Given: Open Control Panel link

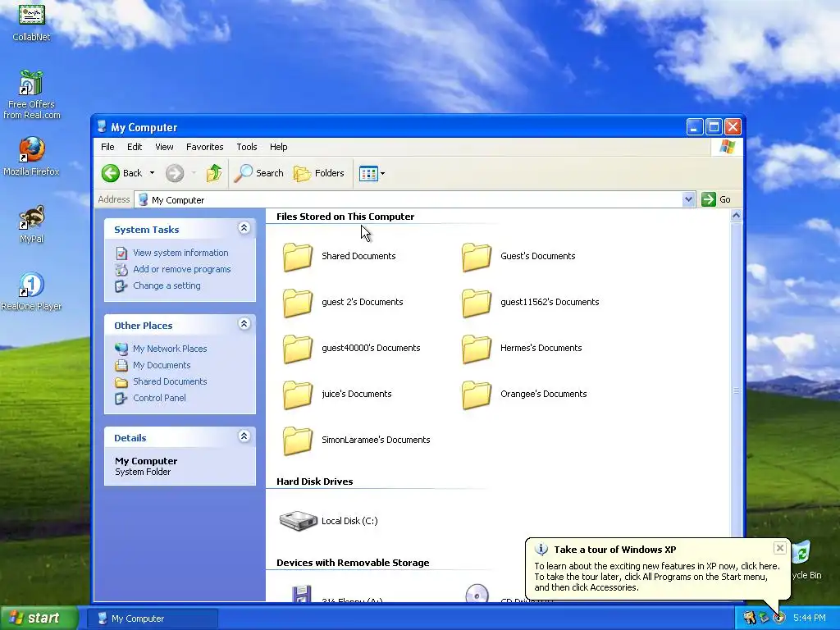Looking at the screenshot, I should tap(159, 398).
